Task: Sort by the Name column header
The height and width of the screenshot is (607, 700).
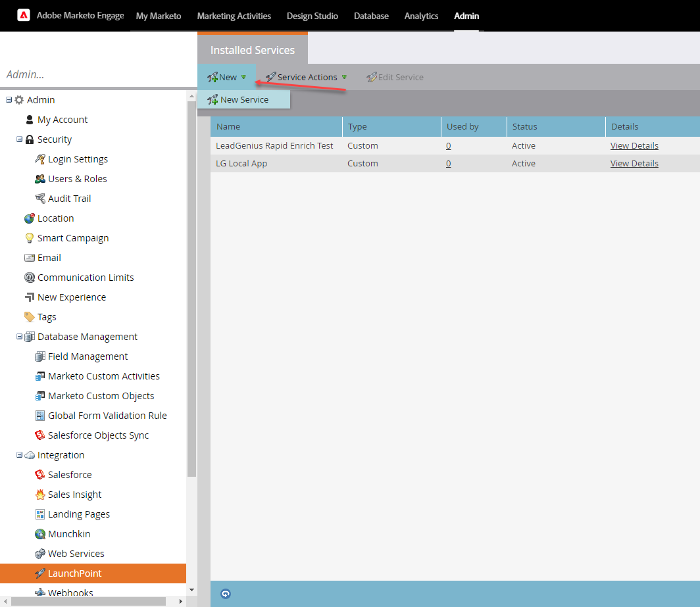Action: tap(276, 127)
